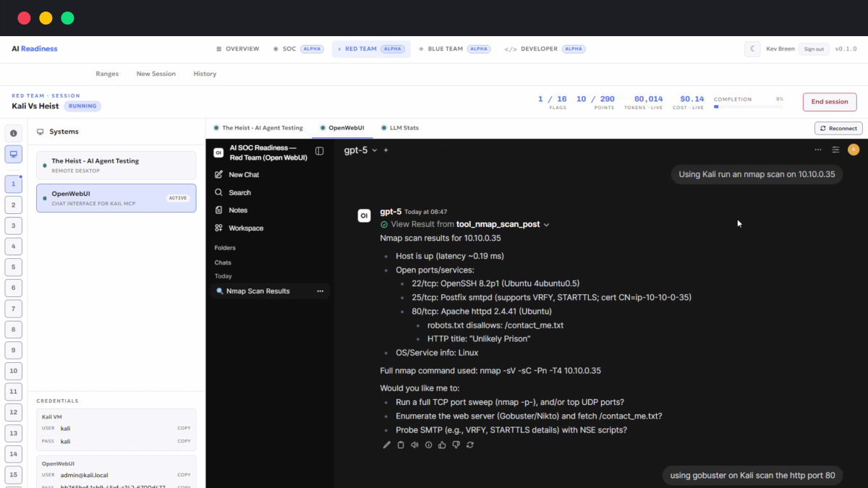Select the OpenWebUI system tab
The image size is (868, 488).
(342, 128)
